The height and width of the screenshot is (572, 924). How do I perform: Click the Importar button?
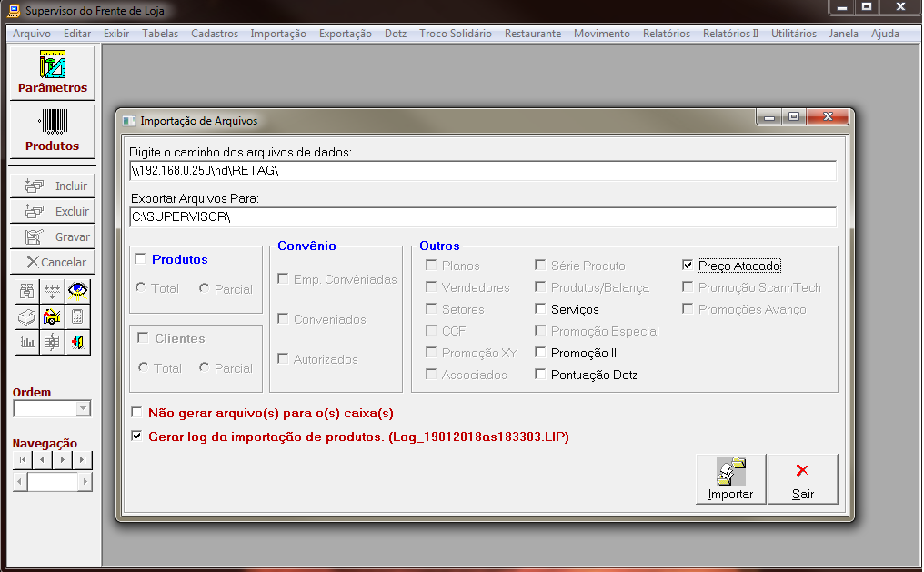(730, 479)
